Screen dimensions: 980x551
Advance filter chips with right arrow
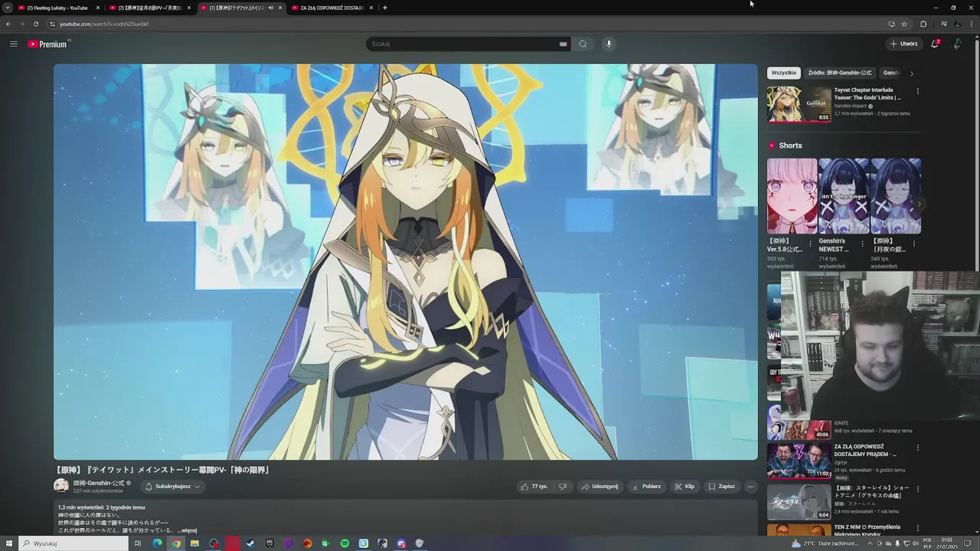[x=911, y=73]
